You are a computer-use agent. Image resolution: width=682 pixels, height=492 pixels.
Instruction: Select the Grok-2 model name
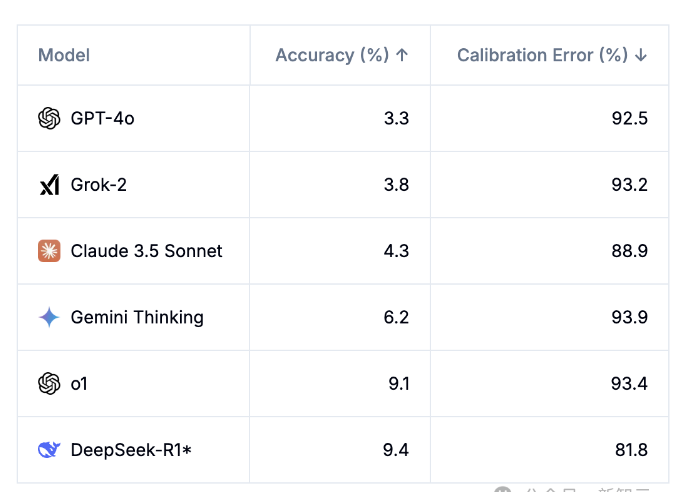(98, 185)
